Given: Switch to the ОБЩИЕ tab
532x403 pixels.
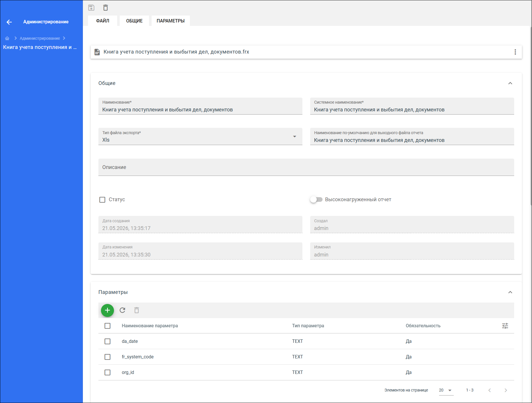Looking at the screenshot, I should pyautogui.click(x=134, y=21).
